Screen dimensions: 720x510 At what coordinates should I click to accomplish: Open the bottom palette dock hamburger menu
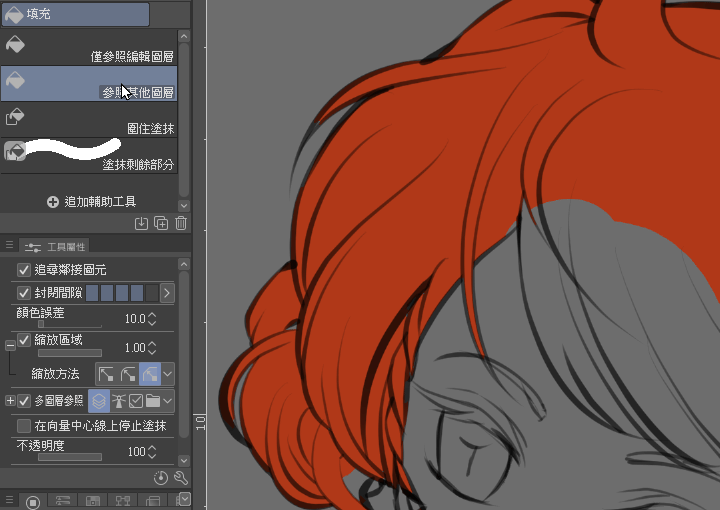tap(9, 499)
